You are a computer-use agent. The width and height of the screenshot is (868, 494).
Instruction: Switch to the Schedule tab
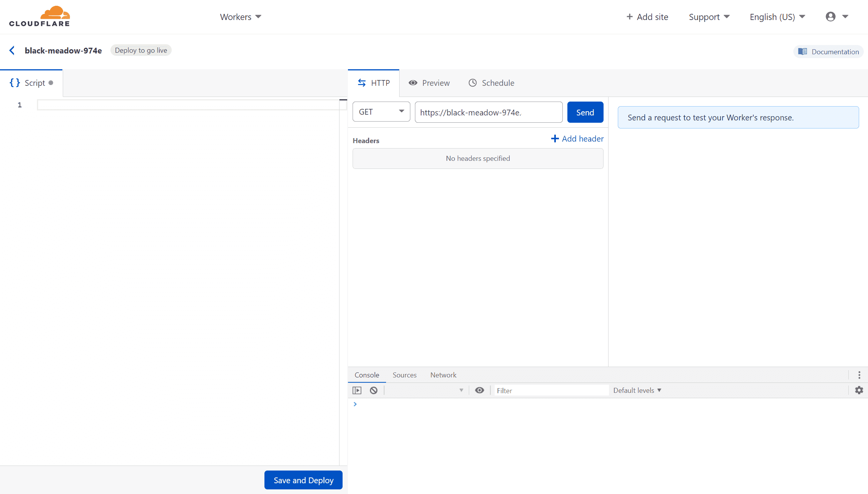[491, 83]
